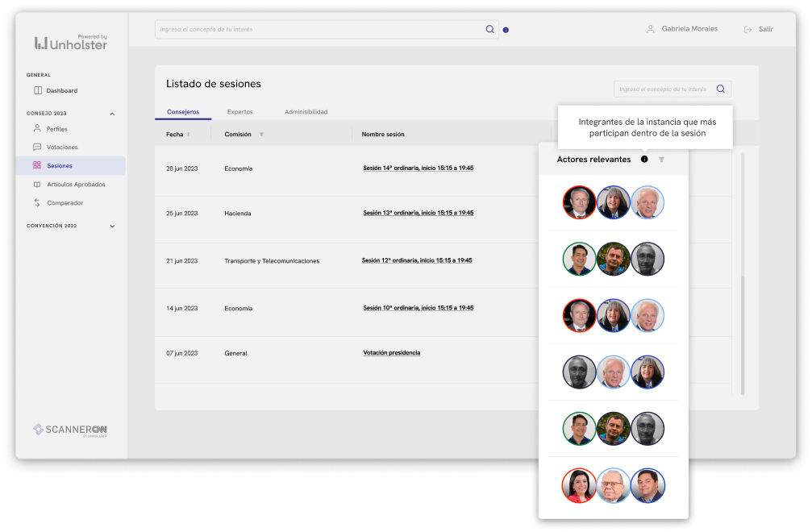Switch to the Expertos tab
812x532 pixels.
click(239, 112)
